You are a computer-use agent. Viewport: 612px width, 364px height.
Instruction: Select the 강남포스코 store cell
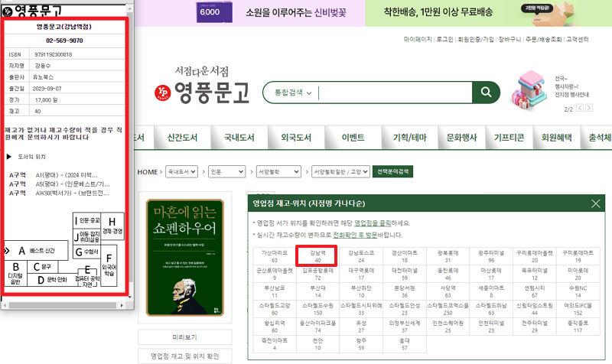click(361, 256)
